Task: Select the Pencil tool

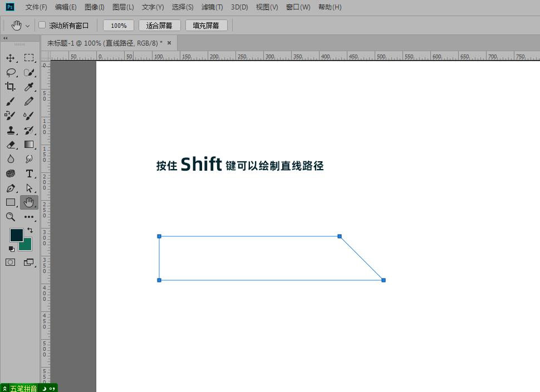Action: [x=29, y=101]
